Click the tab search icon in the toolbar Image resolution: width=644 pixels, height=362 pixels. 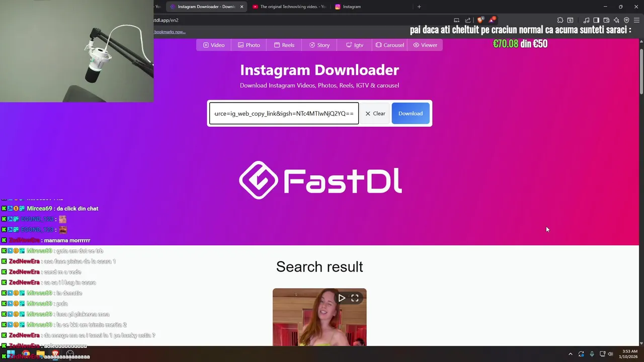(570, 20)
